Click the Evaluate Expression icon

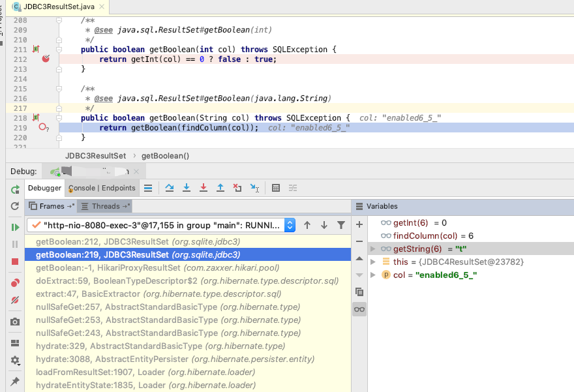pos(276,188)
